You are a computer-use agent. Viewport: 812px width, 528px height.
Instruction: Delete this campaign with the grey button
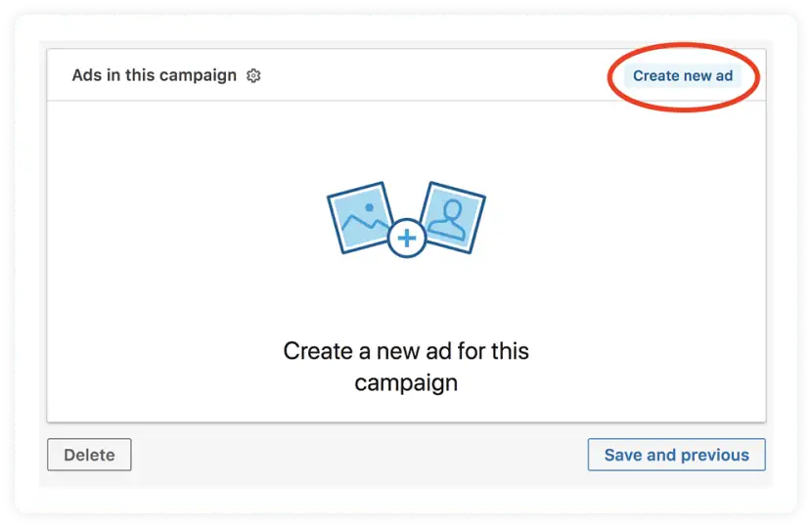click(89, 455)
